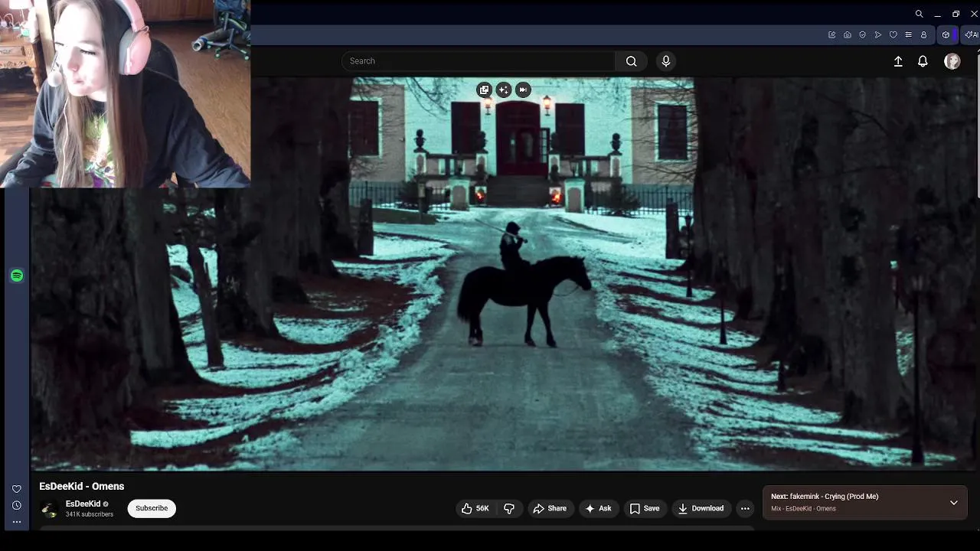This screenshot has width=980, height=551.
Task: Open the browser AI assistant button
Action: click(x=972, y=34)
